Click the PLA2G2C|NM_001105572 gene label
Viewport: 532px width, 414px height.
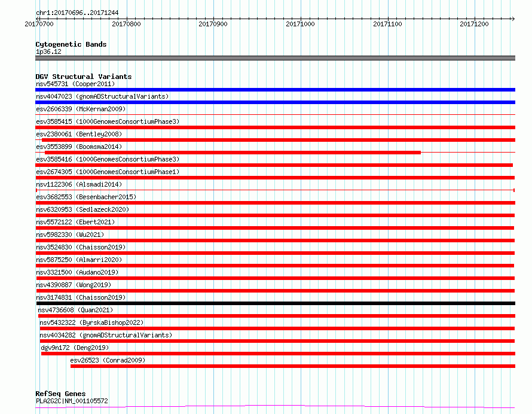72,401
